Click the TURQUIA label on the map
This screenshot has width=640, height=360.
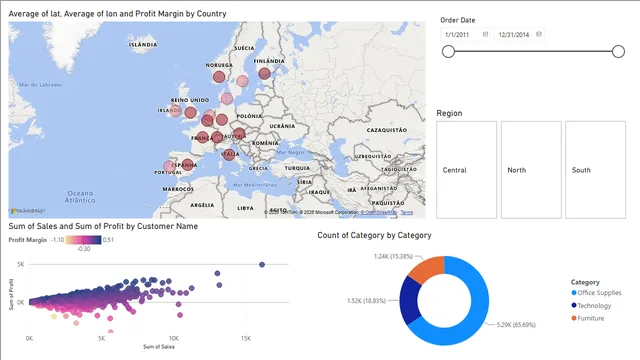(297, 168)
